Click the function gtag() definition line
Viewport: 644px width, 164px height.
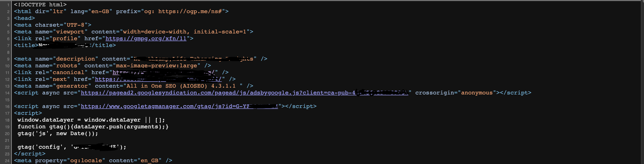click(93, 127)
